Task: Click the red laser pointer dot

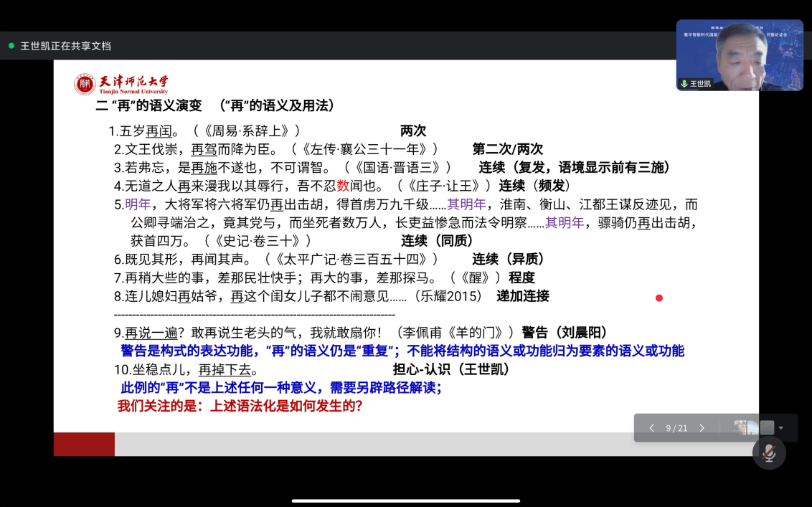Action: click(658, 298)
